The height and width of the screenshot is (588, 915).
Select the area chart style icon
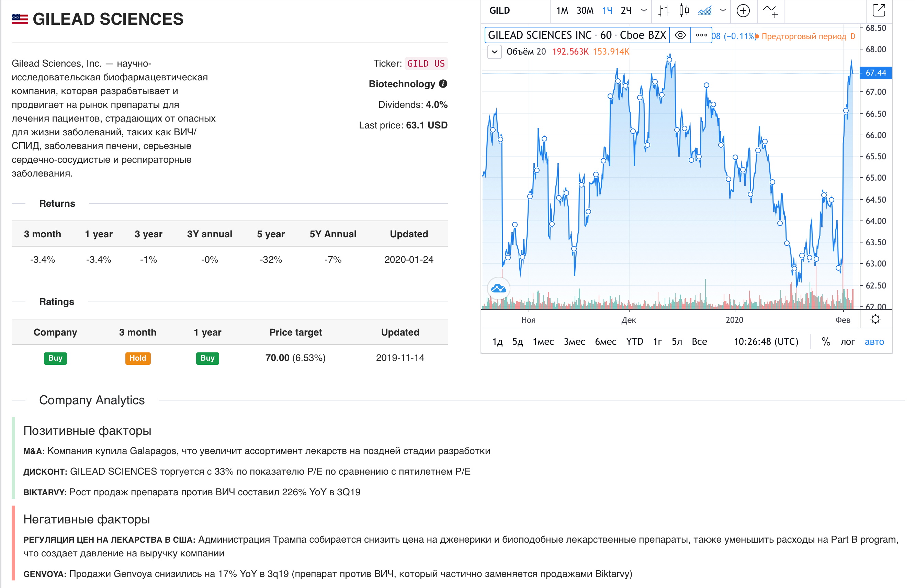coord(705,11)
